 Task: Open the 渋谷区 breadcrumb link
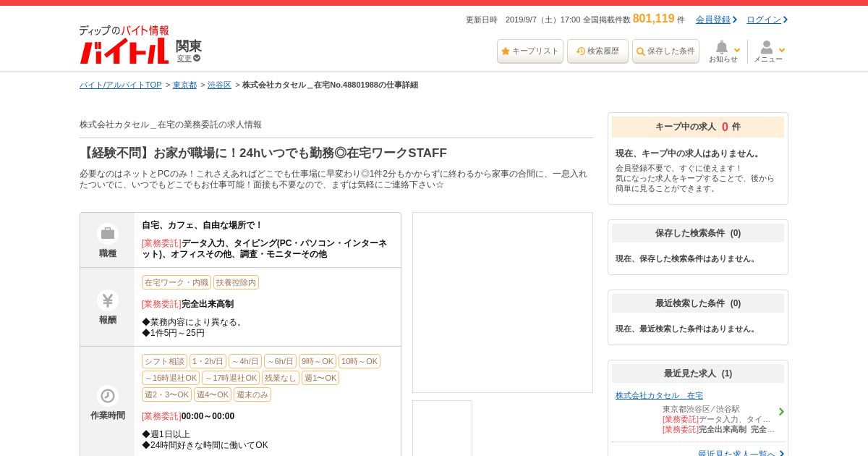[219, 85]
